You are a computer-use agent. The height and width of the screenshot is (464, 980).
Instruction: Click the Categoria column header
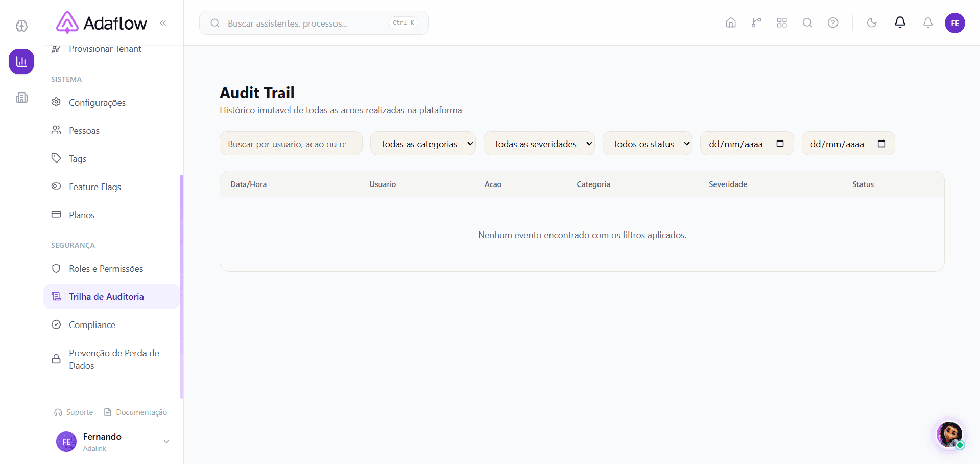tap(593, 184)
